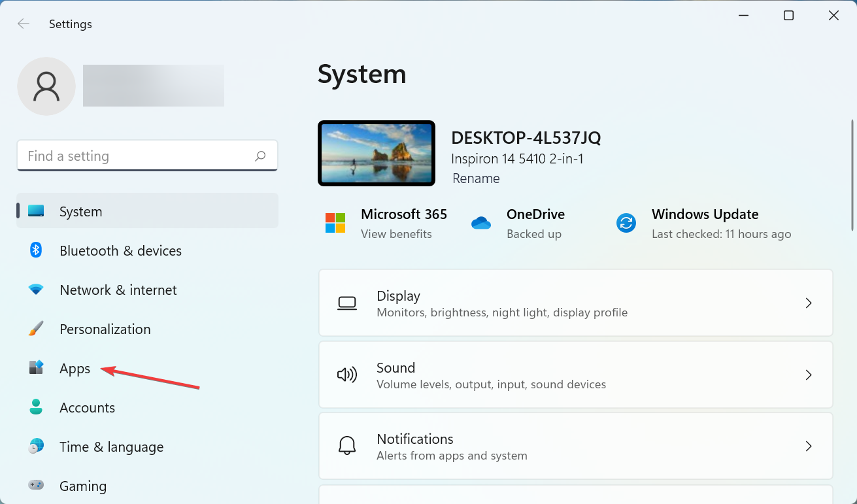This screenshot has width=857, height=504.
Task: Expand the Display settings row
Action: (x=575, y=303)
